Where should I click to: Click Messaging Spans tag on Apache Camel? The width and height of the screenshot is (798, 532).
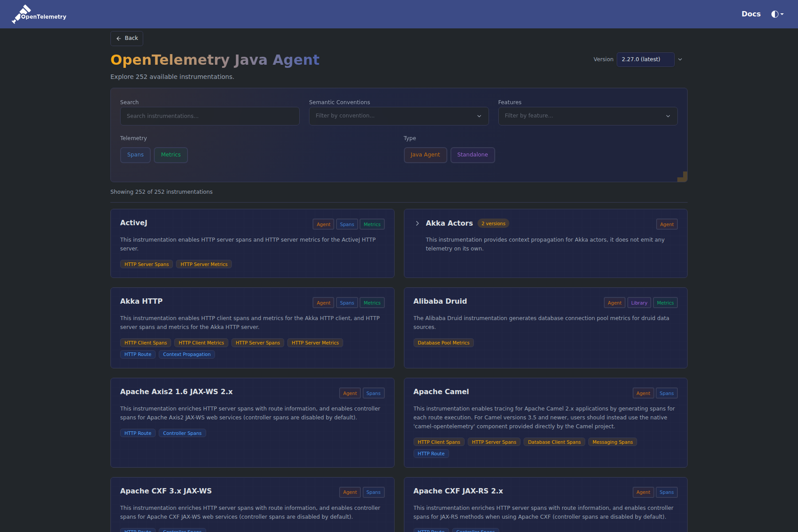[x=613, y=442]
